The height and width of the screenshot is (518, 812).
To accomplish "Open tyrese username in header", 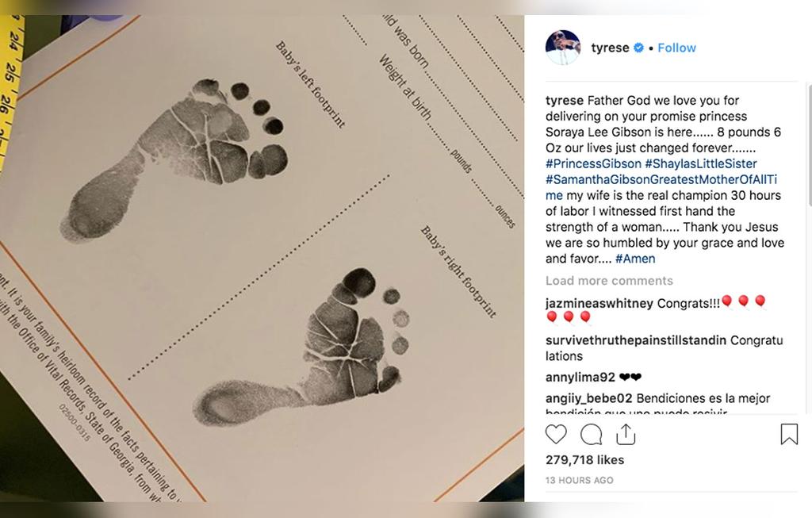I will 610,48.
